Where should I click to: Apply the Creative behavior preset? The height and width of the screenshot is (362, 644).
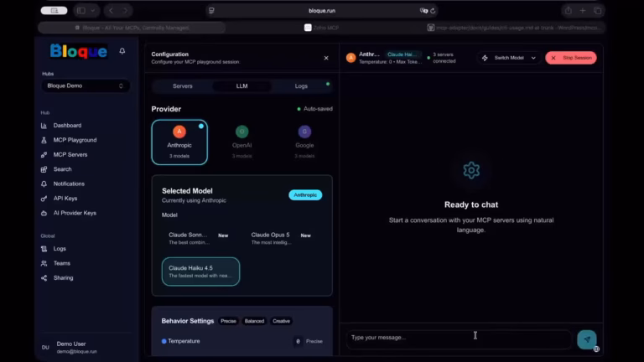[x=282, y=321]
